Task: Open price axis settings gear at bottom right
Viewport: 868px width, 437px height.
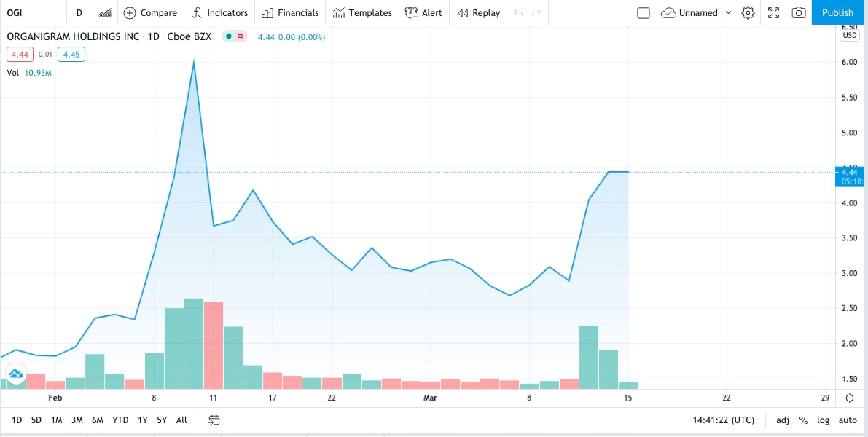Action: (849, 398)
